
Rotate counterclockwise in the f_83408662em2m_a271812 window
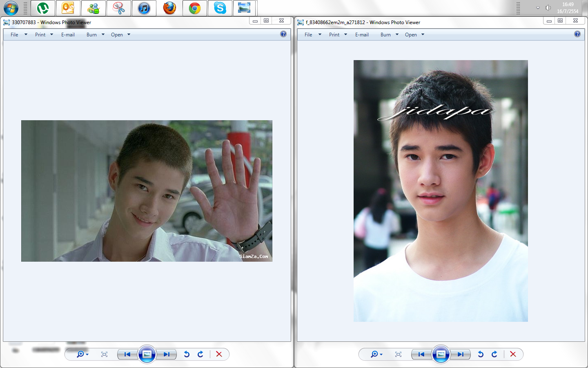pos(481,354)
